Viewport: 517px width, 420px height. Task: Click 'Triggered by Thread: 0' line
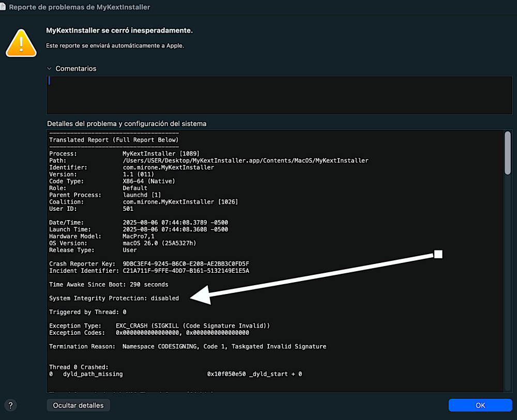click(x=88, y=312)
